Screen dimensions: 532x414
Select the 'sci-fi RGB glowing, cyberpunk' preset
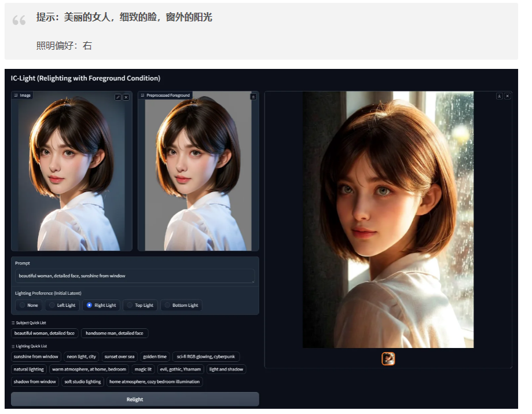(x=206, y=357)
